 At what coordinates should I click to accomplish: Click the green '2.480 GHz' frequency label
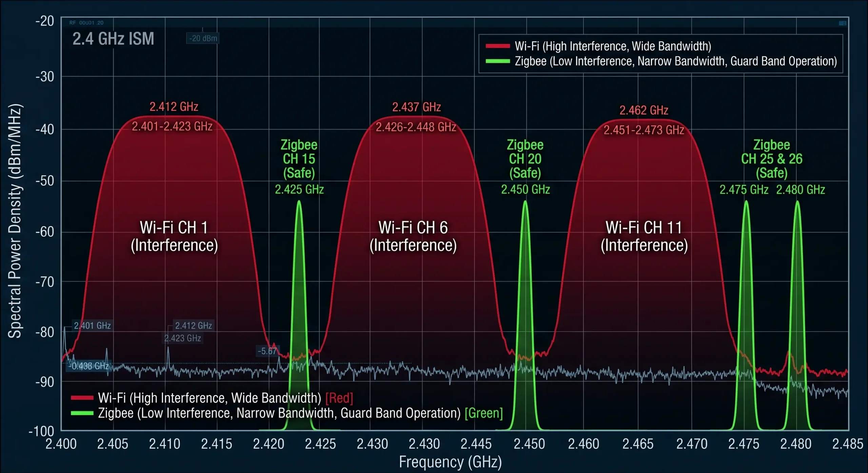[801, 190]
